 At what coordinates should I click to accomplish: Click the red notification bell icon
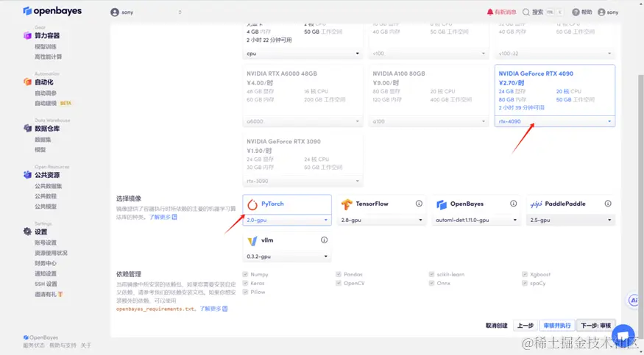tap(489, 12)
